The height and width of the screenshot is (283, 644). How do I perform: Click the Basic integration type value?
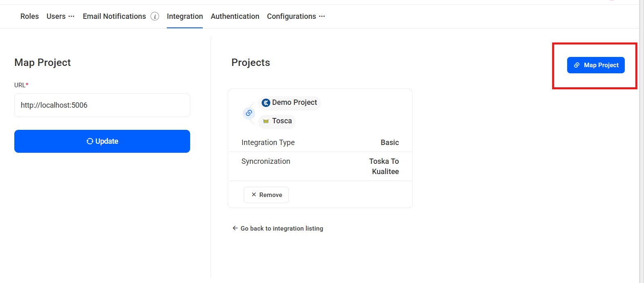[x=389, y=143]
